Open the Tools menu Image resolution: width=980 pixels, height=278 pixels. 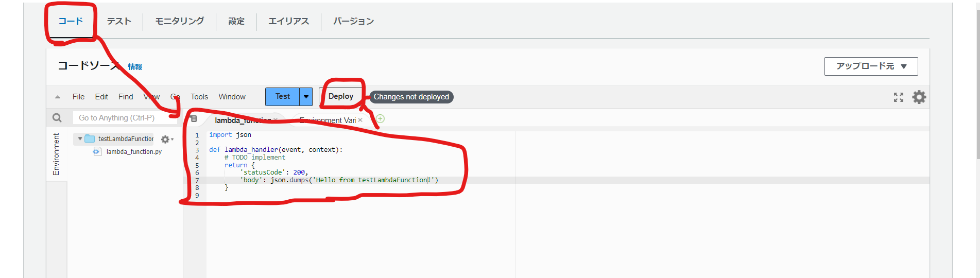199,97
